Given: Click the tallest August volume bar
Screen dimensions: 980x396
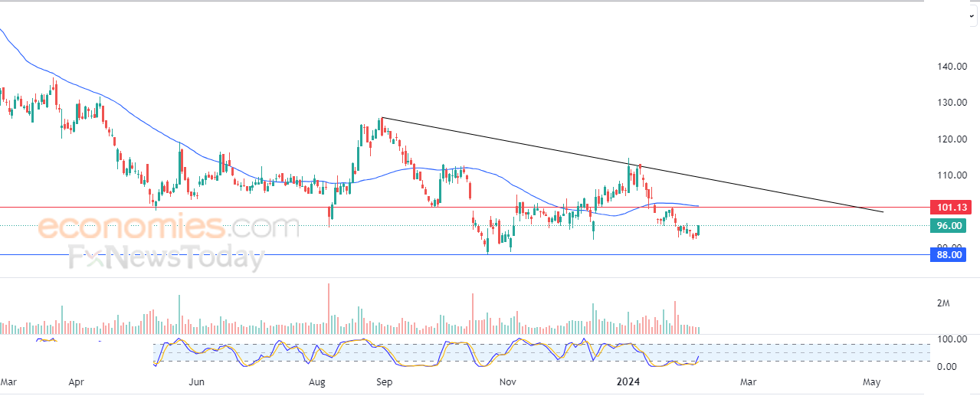Looking at the screenshot, I should pos(329,309).
